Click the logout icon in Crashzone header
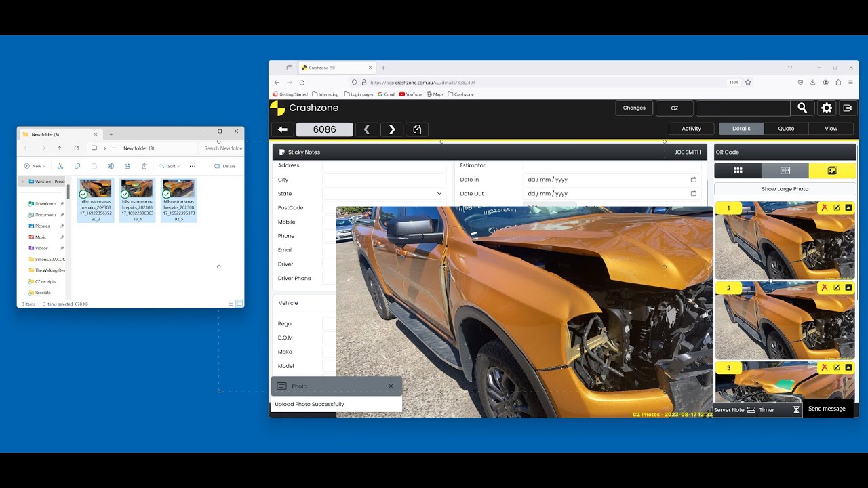 [848, 108]
